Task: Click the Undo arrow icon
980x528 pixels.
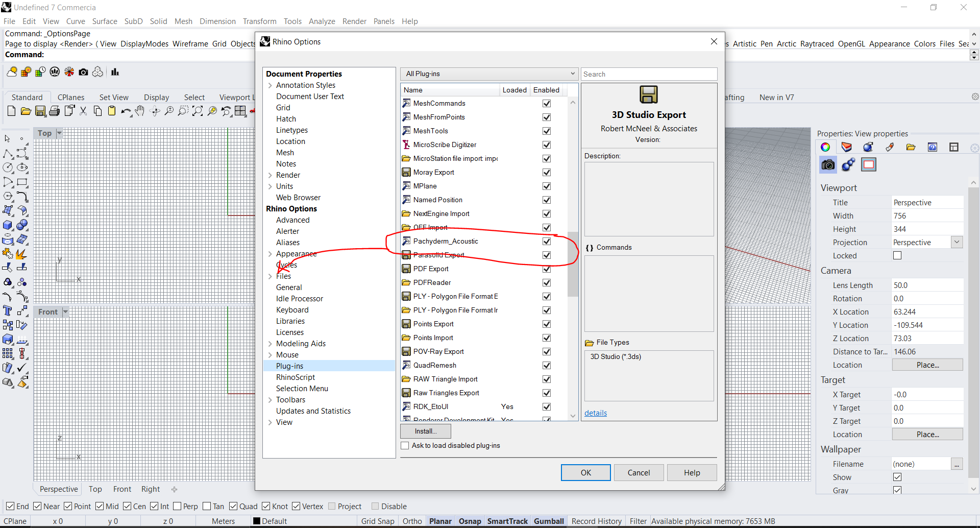Action: [126, 111]
